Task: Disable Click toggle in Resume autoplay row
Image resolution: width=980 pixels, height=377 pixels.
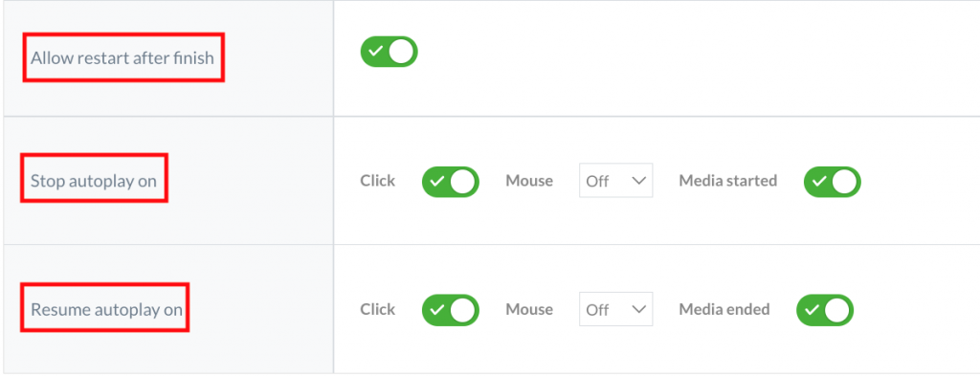Action: (451, 310)
